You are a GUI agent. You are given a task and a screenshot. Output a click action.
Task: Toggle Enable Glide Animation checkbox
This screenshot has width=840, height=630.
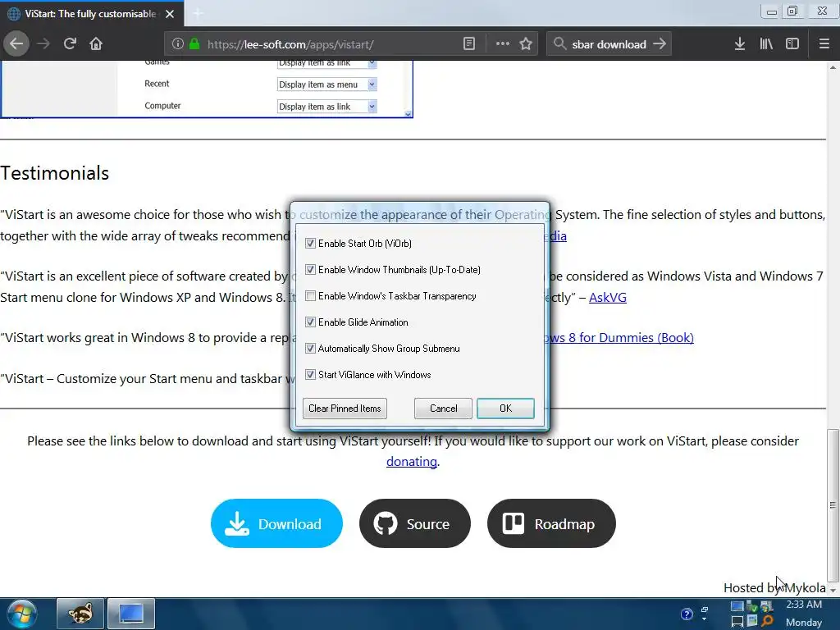click(x=310, y=322)
